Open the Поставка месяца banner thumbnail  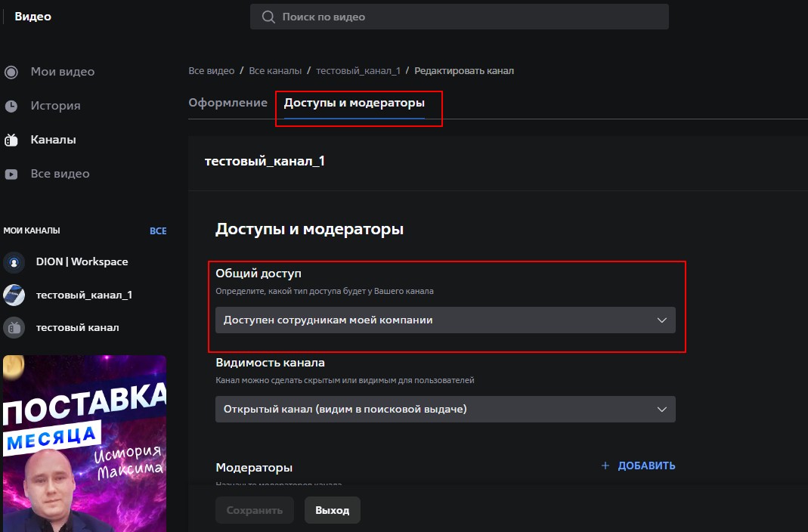[84, 443]
